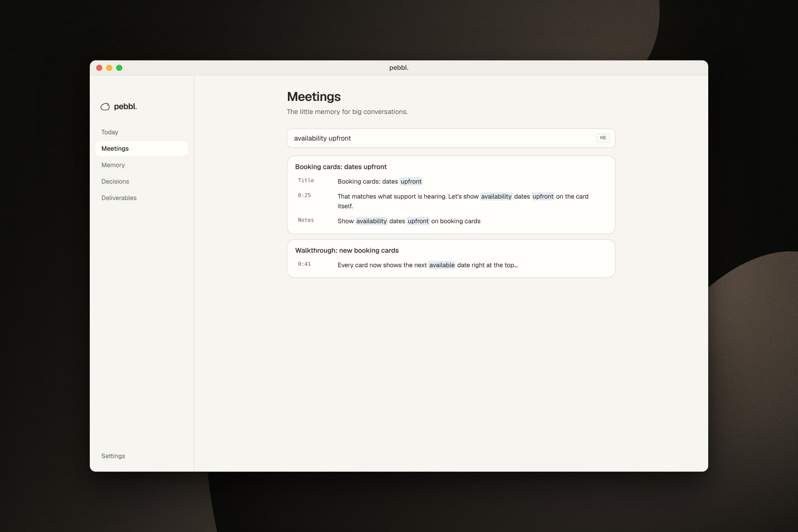Image resolution: width=798 pixels, height=532 pixels.
Task: Switch to the Deliverables view
Action: tap(142, 198)
